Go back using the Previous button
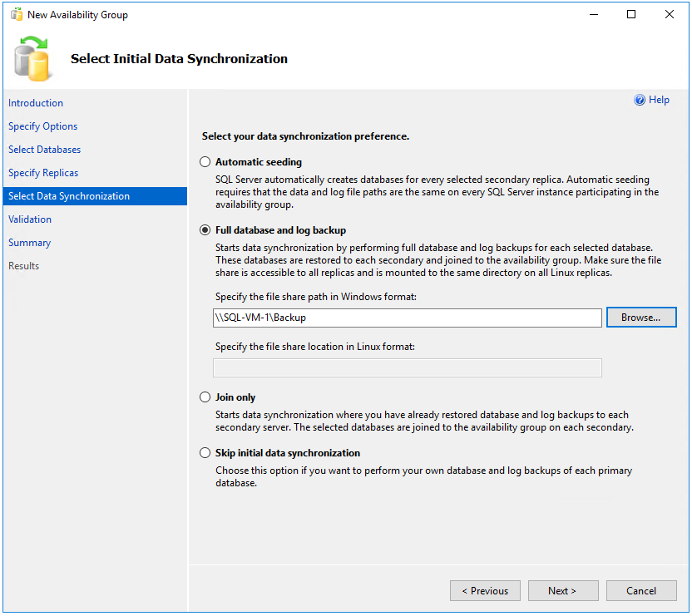692x616 pixels. click(485, 590)
